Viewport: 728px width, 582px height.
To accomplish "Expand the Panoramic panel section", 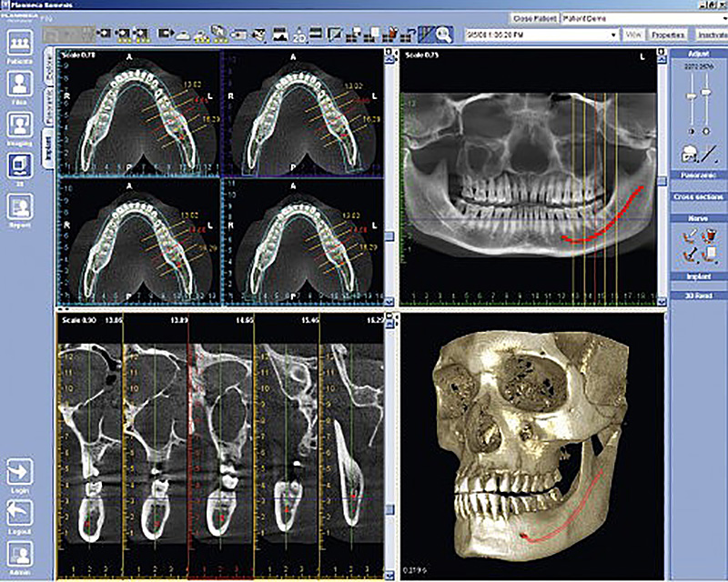I will coord(697,174).
